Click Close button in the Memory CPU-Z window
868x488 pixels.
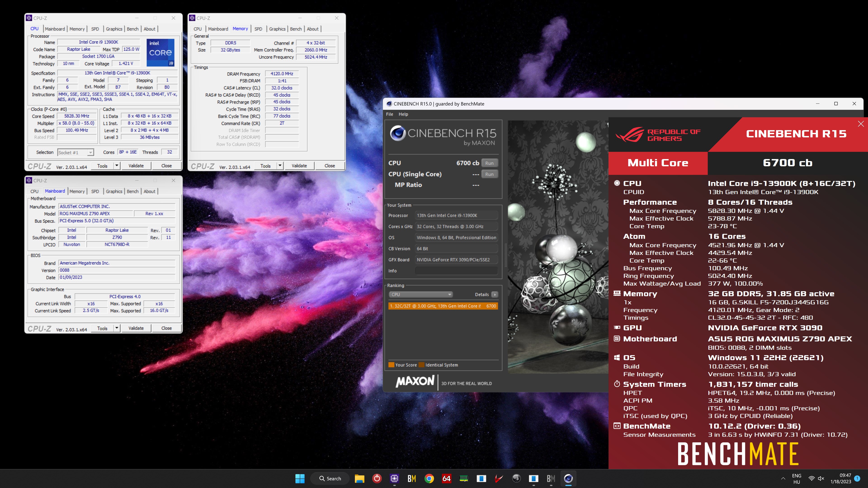point(330,166)
